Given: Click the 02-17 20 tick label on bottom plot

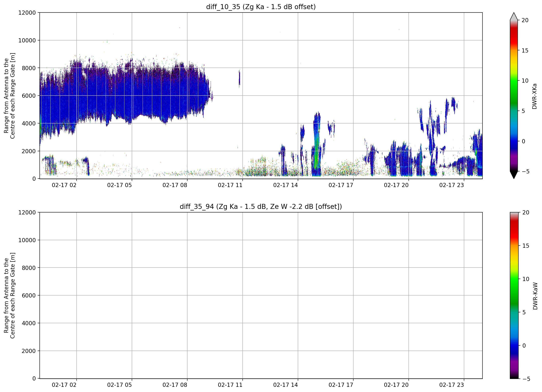Looking at the screenshot, I should pyautogui.click(x=396, y=385).
